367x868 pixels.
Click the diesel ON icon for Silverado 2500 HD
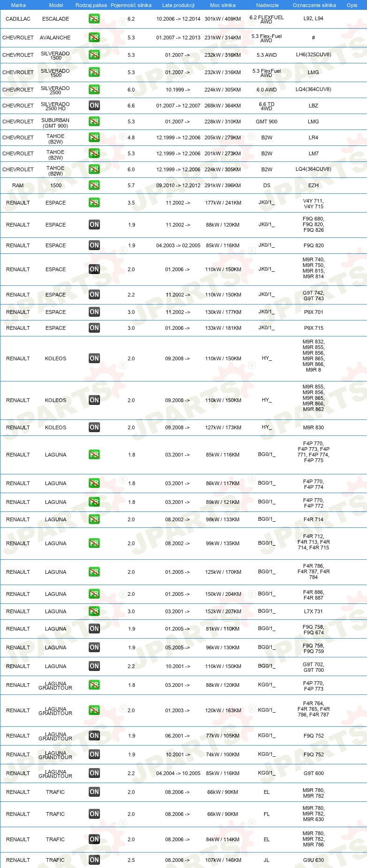tap(94, 106)
